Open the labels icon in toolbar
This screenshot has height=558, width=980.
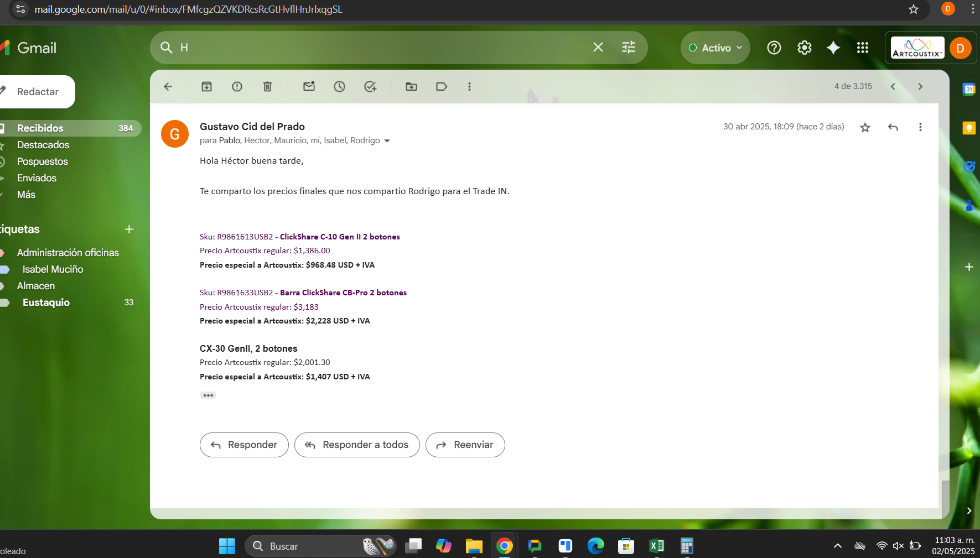(x=442, y=86)
